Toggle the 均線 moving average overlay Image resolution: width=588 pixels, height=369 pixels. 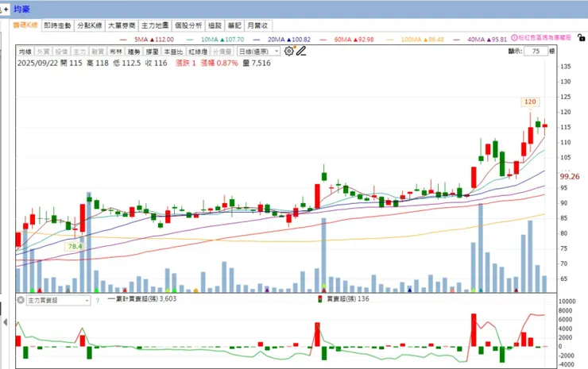pos(25,52)
